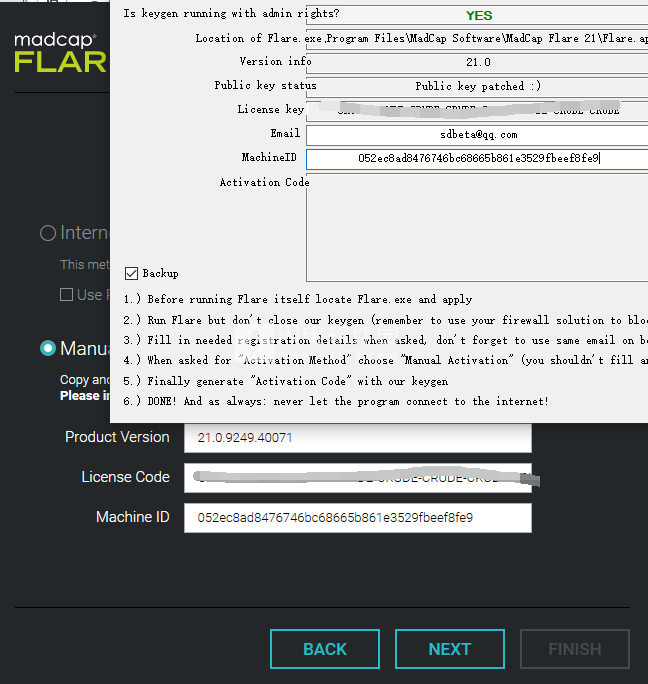Click the Machine ID label in Flare
Screen dimensions: 648x684
(x=133, y=517)
